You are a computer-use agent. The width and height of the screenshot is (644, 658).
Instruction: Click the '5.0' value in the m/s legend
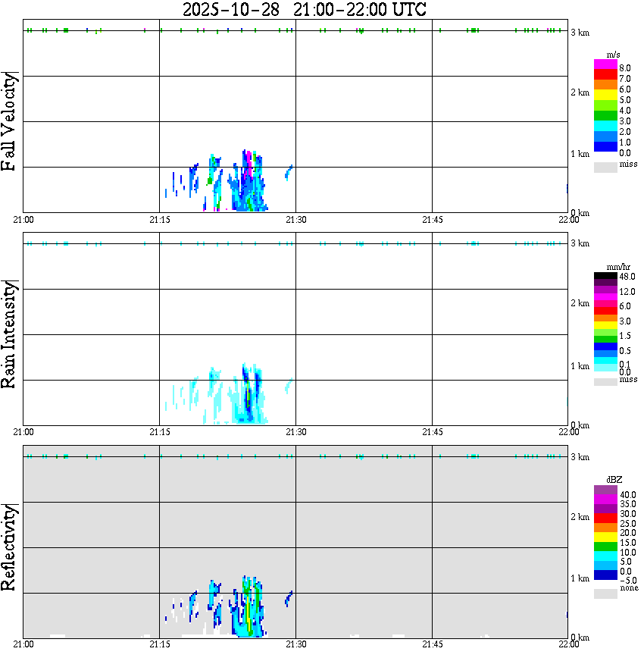tap(625, 100)
